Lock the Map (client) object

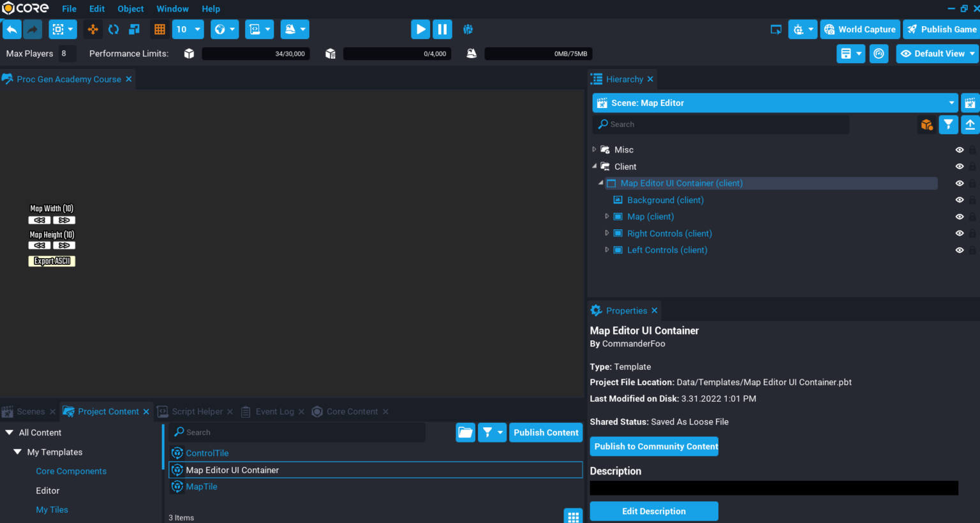tap(972, 216)
